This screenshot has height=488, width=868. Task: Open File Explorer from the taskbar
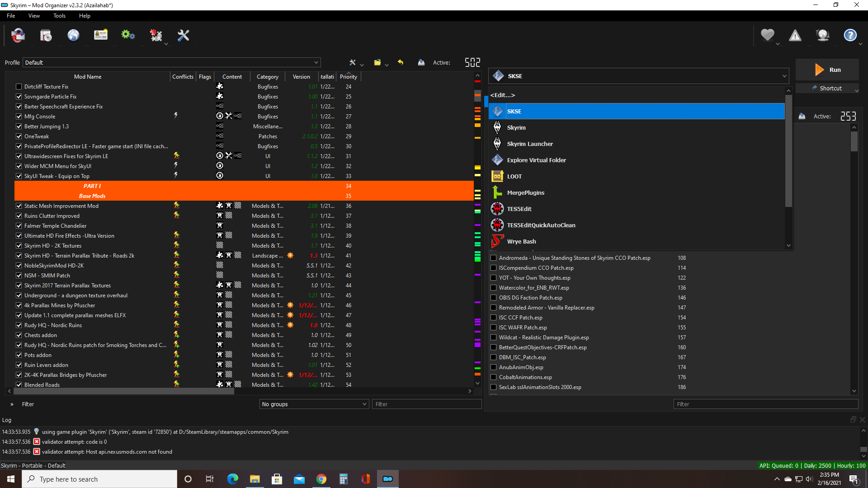[x=255, y=479]
